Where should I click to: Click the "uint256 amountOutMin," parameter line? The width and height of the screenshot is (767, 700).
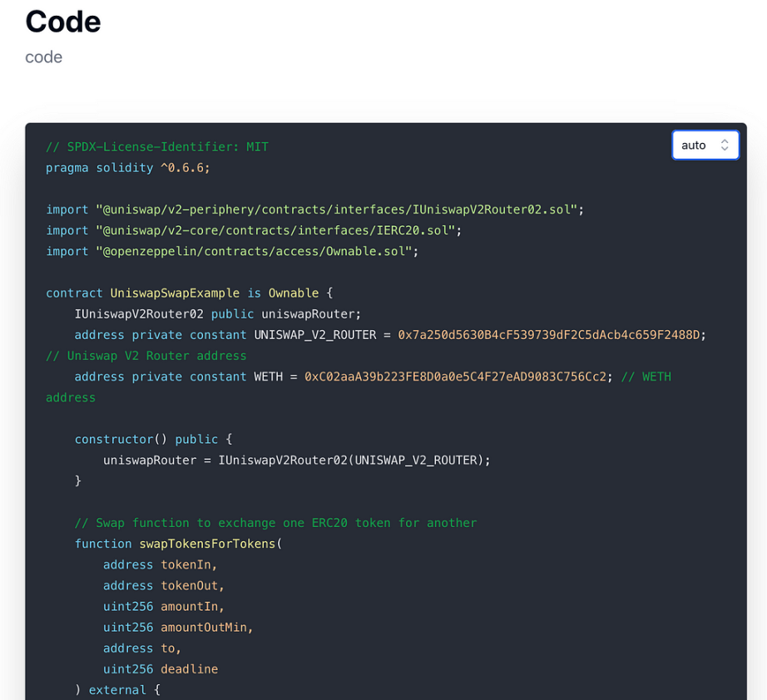pyautogui.click(x=178, y=628)
